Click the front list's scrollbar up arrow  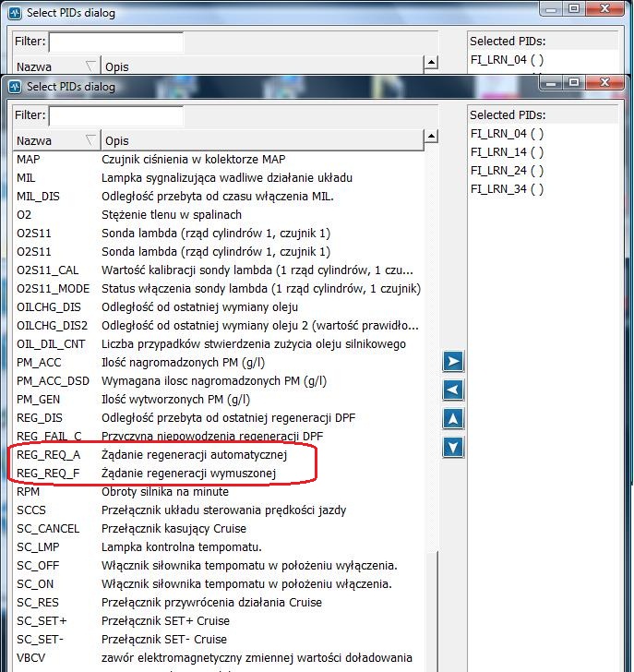[430, 140]
